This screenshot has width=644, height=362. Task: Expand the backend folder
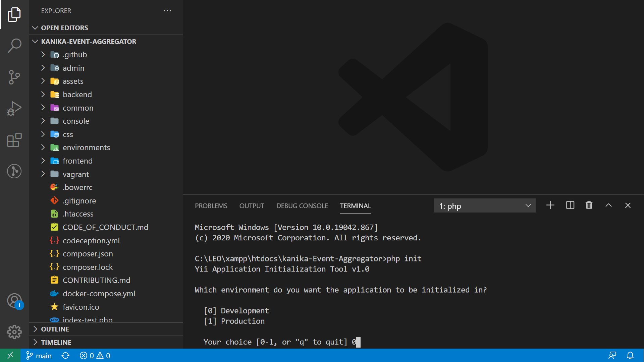(106, 95)
